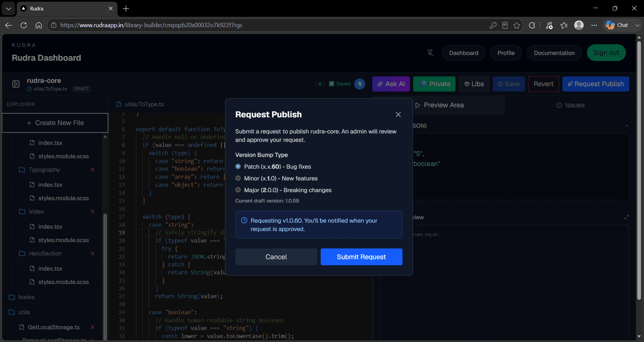The width and height of the screenshot is (644, 342).
Task: Open browser extensions menu
Action: point(532,25)
